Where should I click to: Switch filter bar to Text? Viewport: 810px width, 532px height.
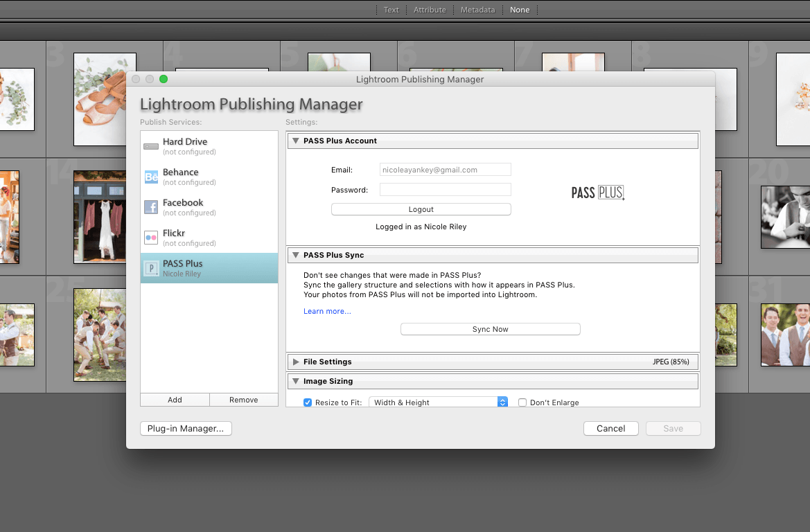pos(391,10)
